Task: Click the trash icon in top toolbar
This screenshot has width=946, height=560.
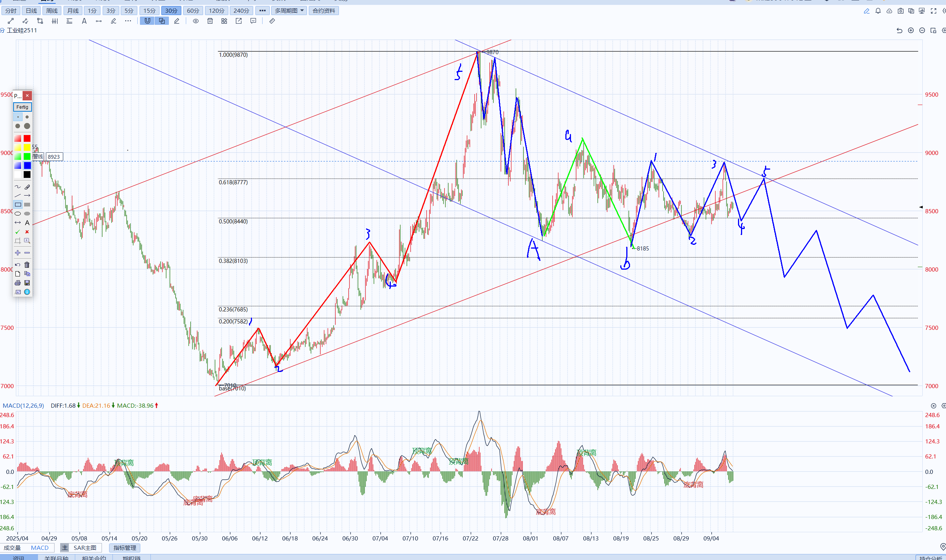Action: click(210, 21)
